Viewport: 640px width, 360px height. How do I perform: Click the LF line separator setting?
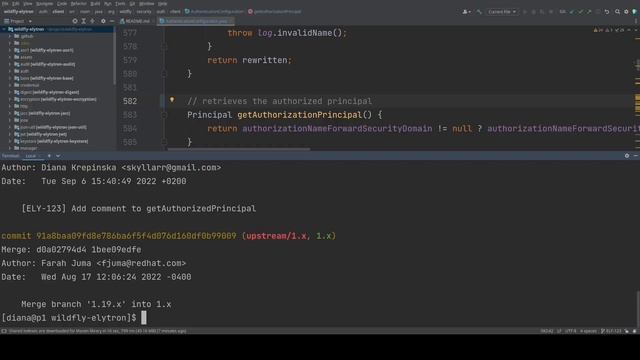click(559, 331)
